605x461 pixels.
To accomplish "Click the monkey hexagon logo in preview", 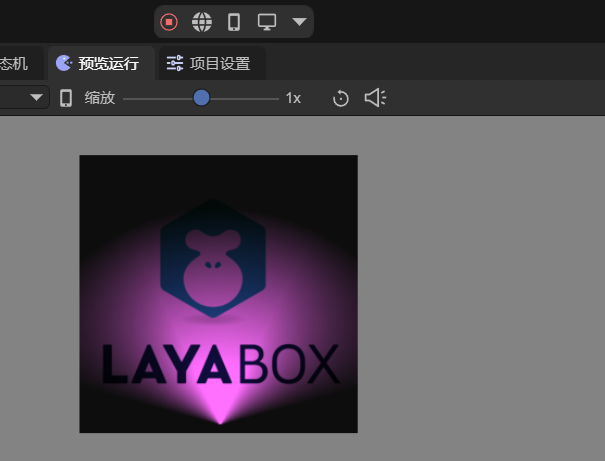I will (211, 260).
